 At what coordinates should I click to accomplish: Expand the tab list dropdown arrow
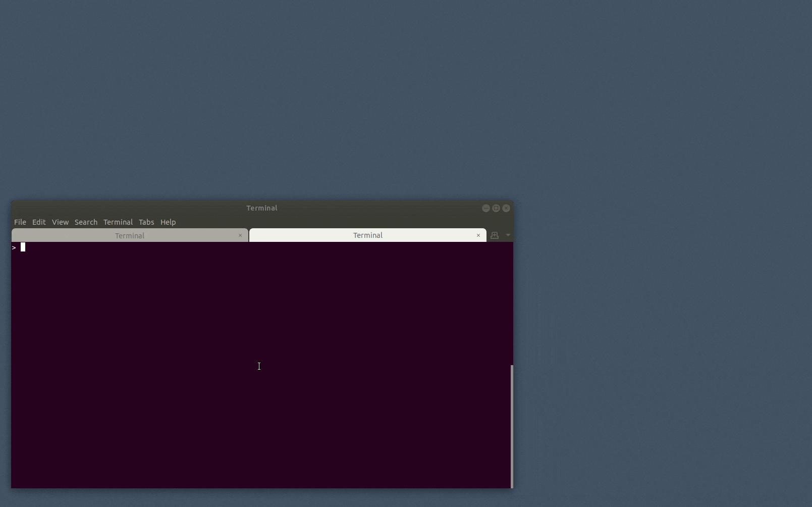(508, 235)
